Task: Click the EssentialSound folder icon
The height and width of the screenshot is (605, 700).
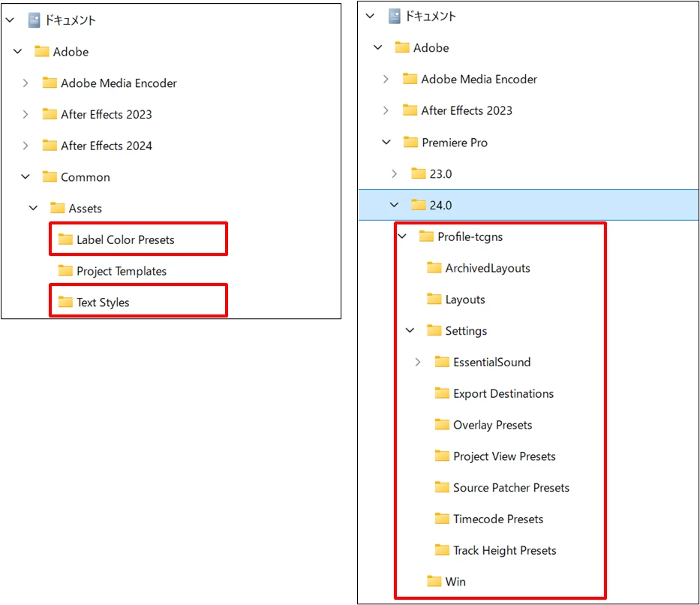Action: [x=442, y=362]
